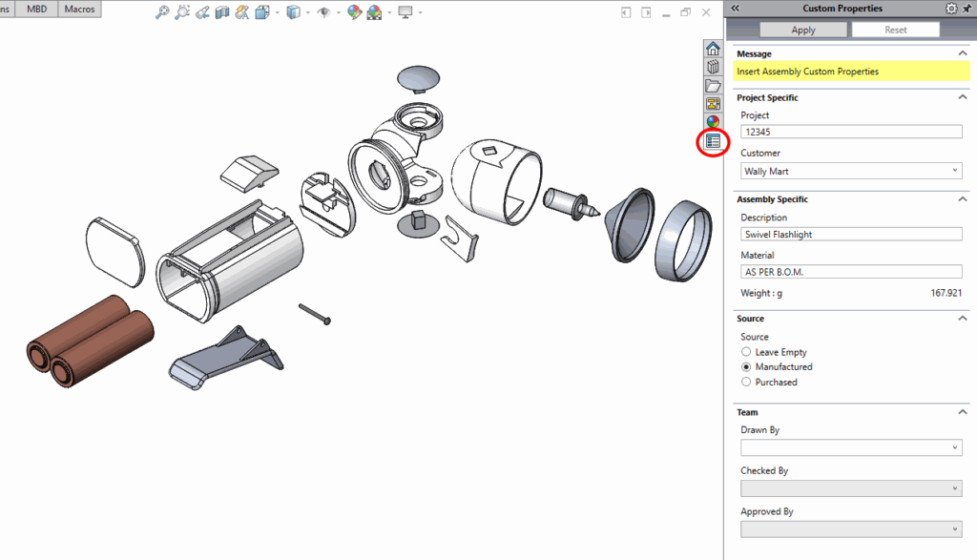Viewport: 977px width, 560px height.
Task: Pin the Custom Properties panel
Action: pos(966,9)
